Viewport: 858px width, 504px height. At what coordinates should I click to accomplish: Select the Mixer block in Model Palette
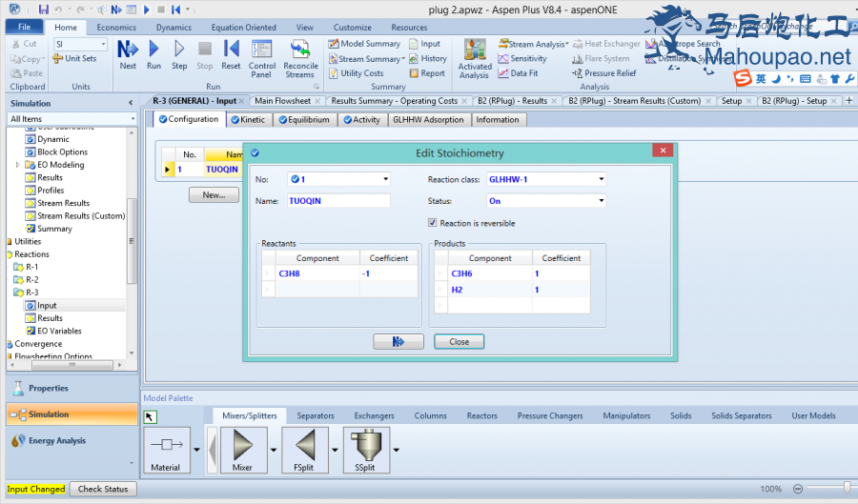click(x=243, y=447)
